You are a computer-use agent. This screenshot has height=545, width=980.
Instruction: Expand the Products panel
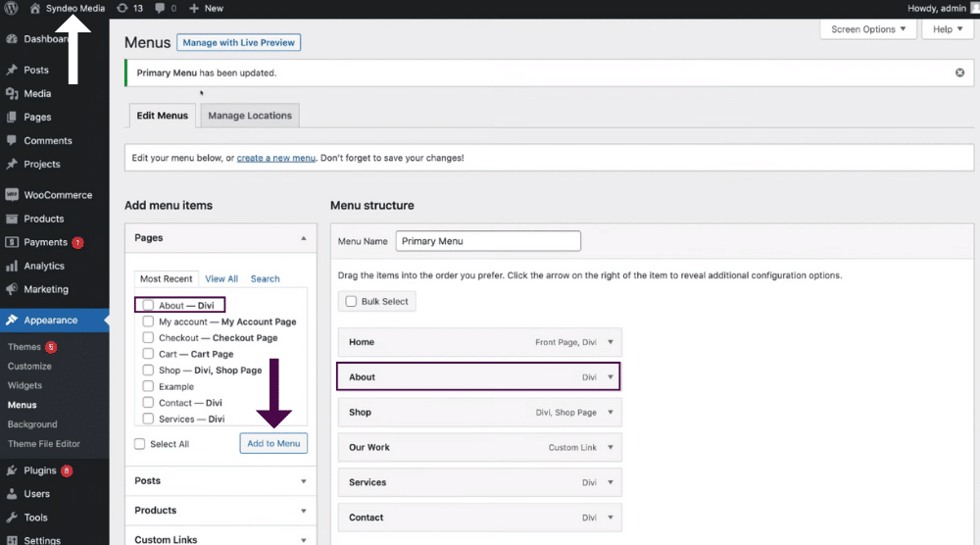tap(304, 511)
